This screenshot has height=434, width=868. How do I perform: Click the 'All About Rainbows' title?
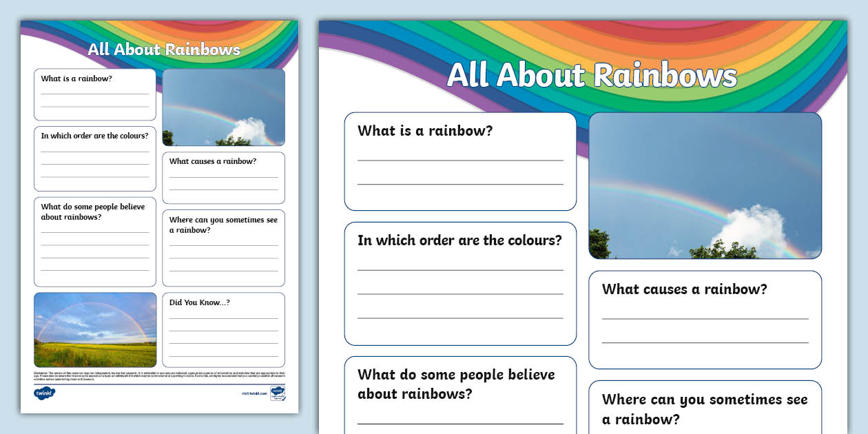[594, 76]
